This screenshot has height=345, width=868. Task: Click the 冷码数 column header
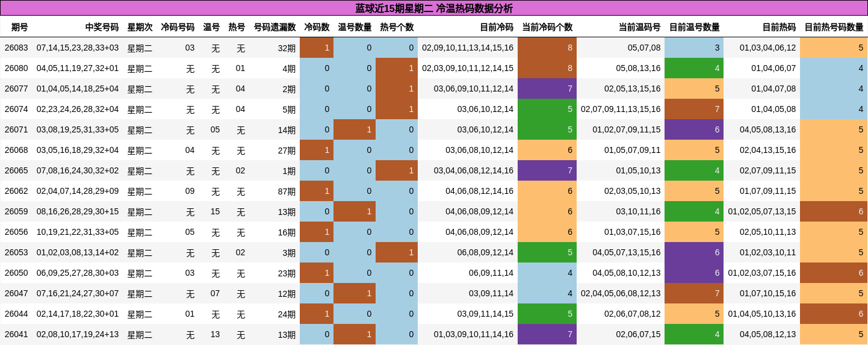pyautogui.click(x=317, y=27)
